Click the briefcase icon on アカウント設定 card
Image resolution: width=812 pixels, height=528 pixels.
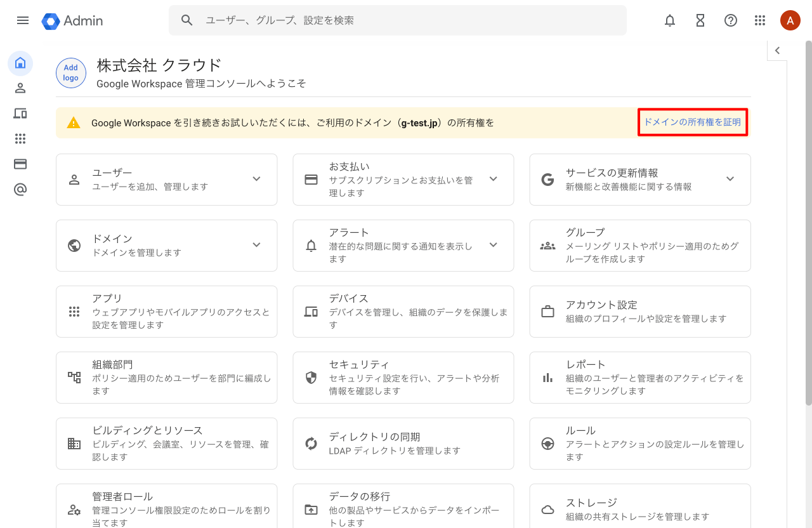(547, 312)
